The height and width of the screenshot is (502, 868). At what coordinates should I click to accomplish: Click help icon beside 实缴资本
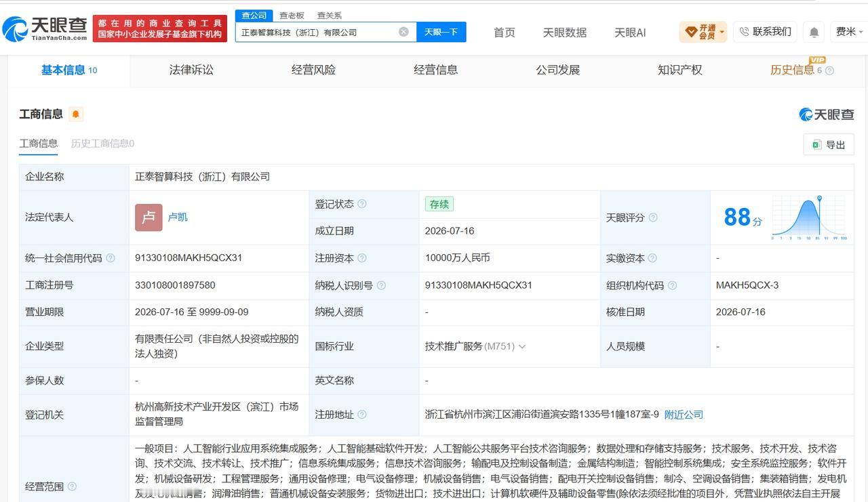tap(652, 258)
